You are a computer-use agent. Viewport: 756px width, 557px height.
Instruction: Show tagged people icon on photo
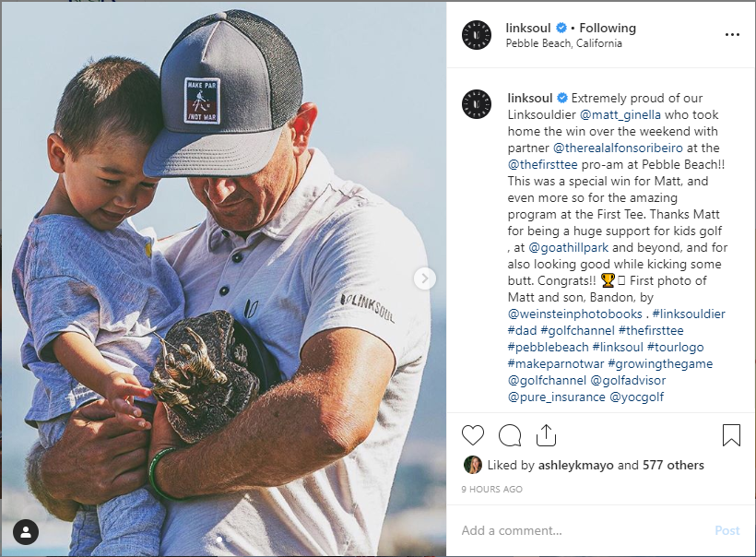pos(26,532)
